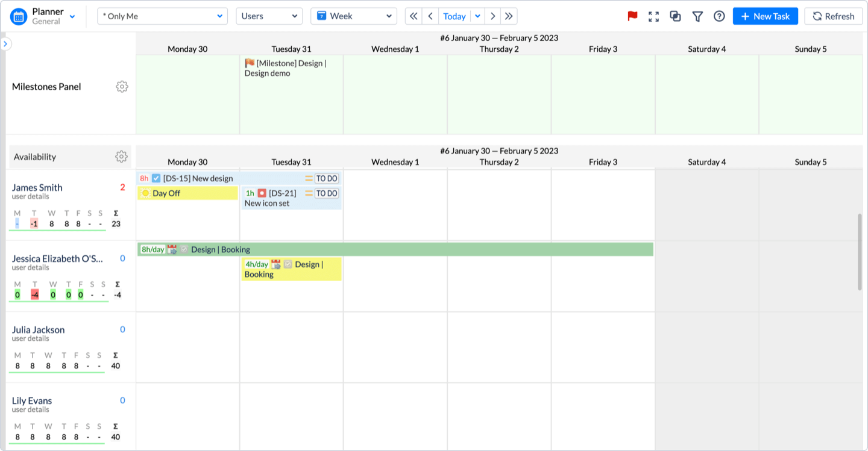Screen dimensions: 868x451
Task: Expand the left sidebar arrow
Action: tap(5, 44)
